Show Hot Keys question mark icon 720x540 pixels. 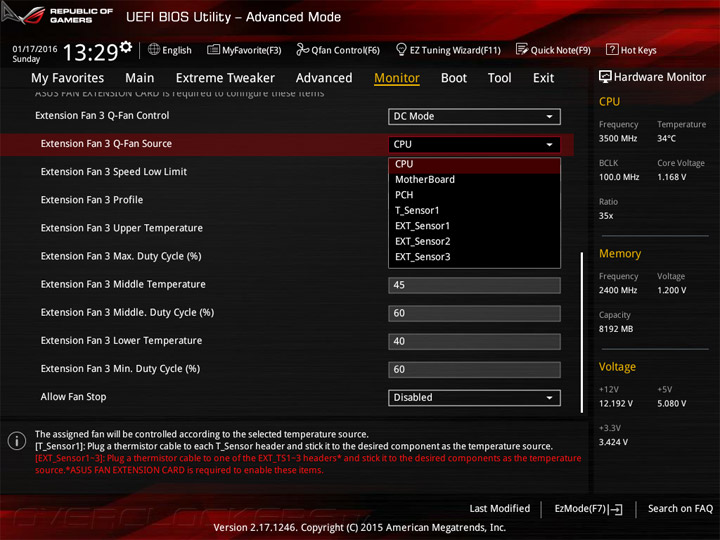click(612, 49)
